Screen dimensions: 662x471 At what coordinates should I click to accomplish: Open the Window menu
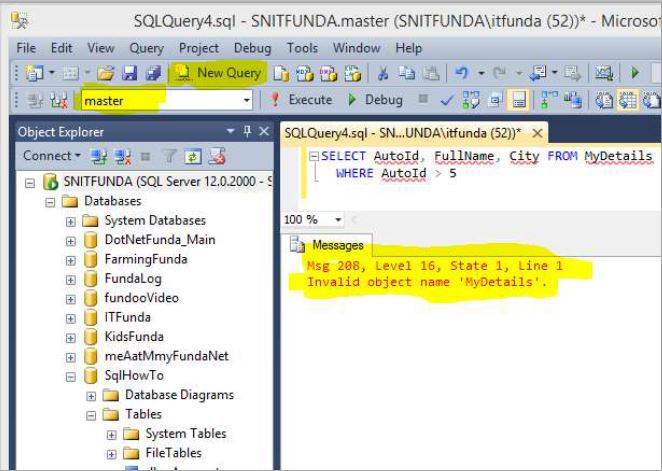tap(356, 48)
